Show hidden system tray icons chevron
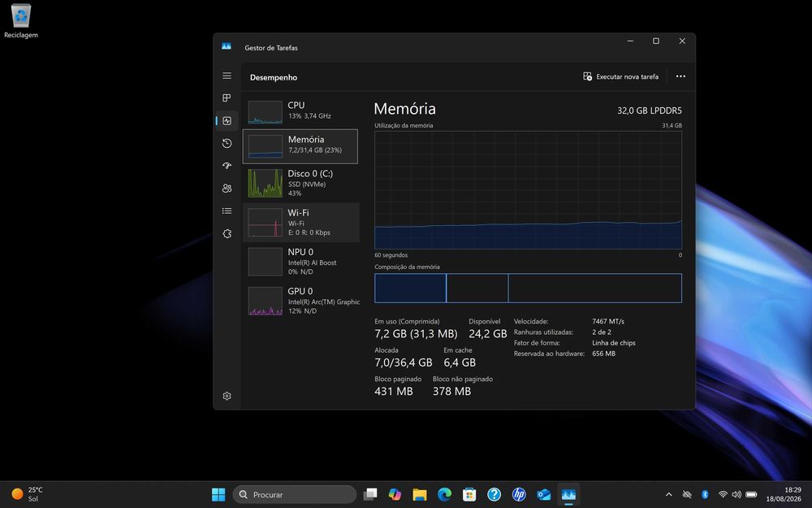The image size is (812, 508). (x=668, y=494)
